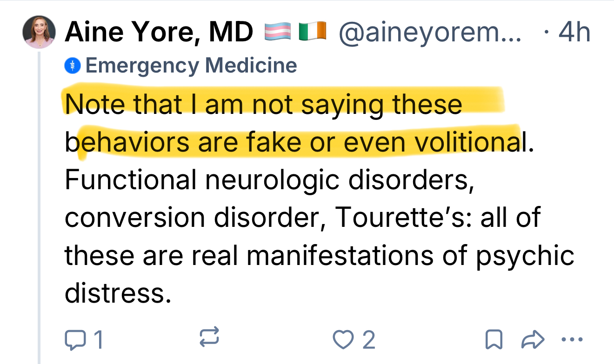Click the Irish flag emoji
Screen dimensions: 614x364
point(312,32)
